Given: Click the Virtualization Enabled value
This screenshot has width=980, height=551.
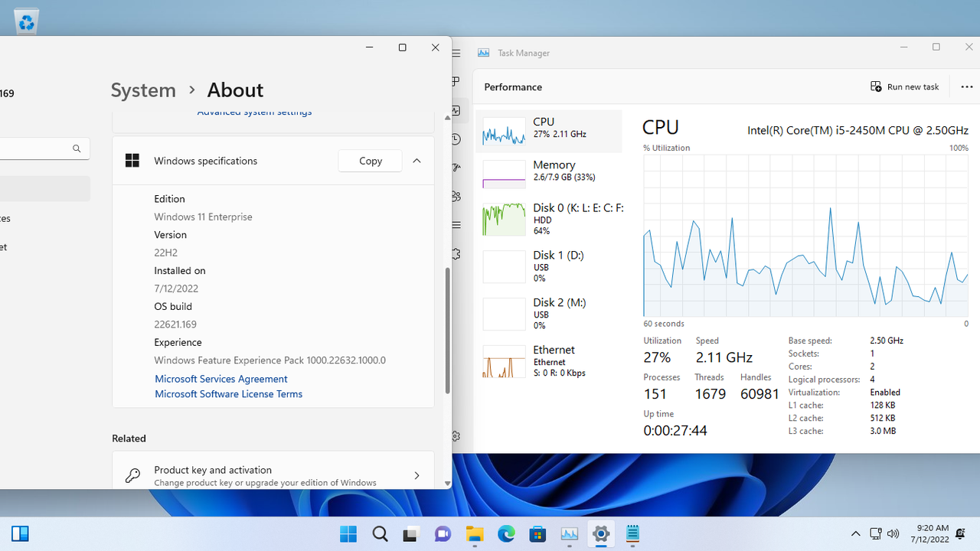Looking at the screenshot, I should coord(885,392).
